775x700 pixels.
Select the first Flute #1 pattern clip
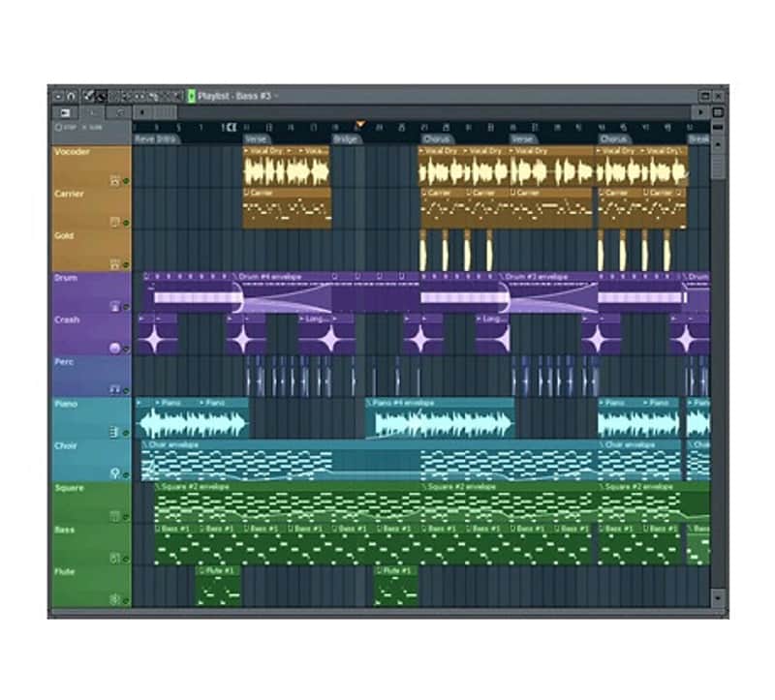pos(218,587)
